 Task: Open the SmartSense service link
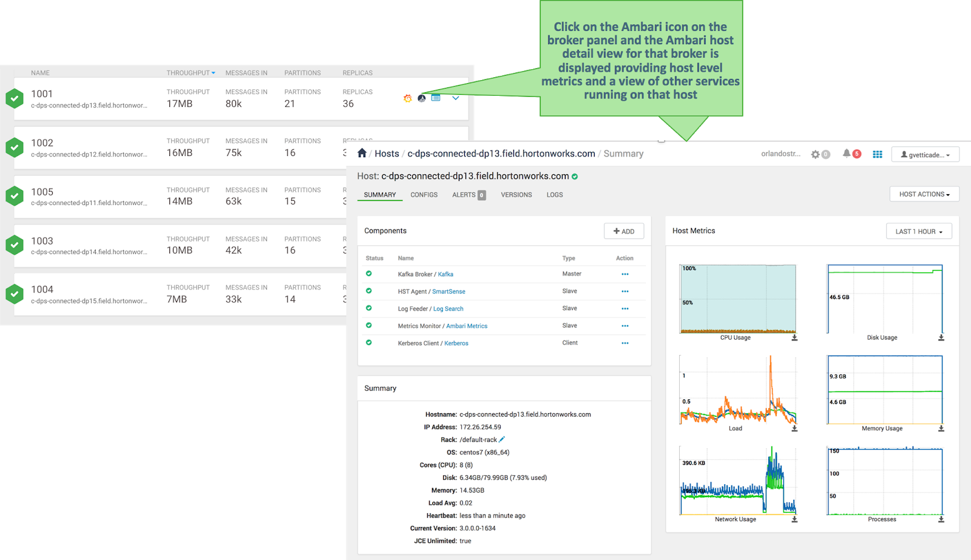[448, 291]
